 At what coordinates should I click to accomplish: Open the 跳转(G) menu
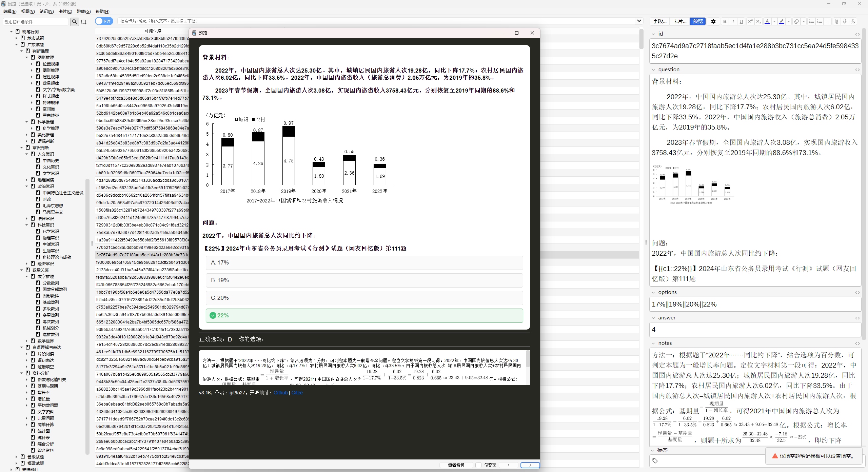84,12
